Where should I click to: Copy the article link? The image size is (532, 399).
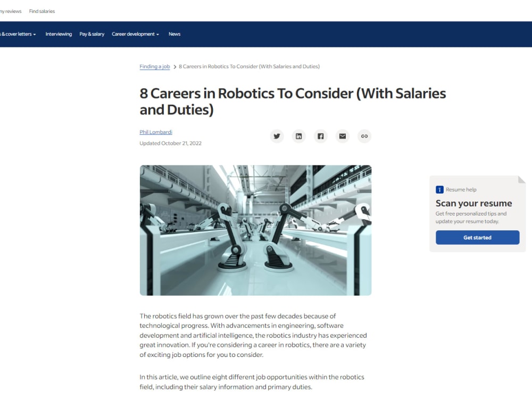[x=364, y=136]
